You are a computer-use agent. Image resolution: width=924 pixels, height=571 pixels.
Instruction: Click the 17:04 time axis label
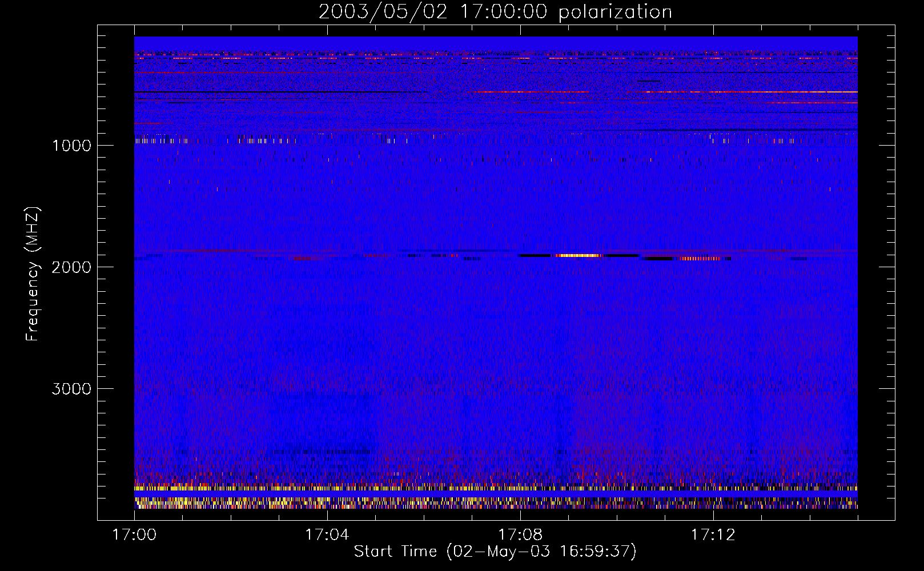[x=327, y=535]
